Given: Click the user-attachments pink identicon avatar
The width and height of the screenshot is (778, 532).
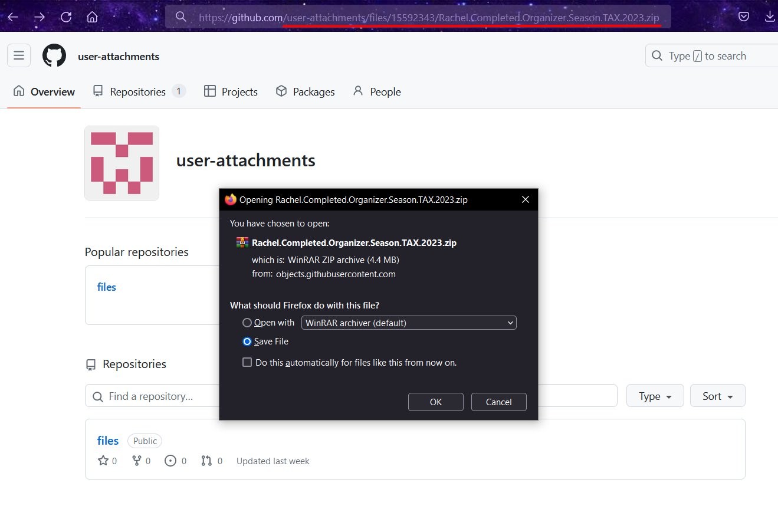Looking at the screenshot, I should point(122,163).
